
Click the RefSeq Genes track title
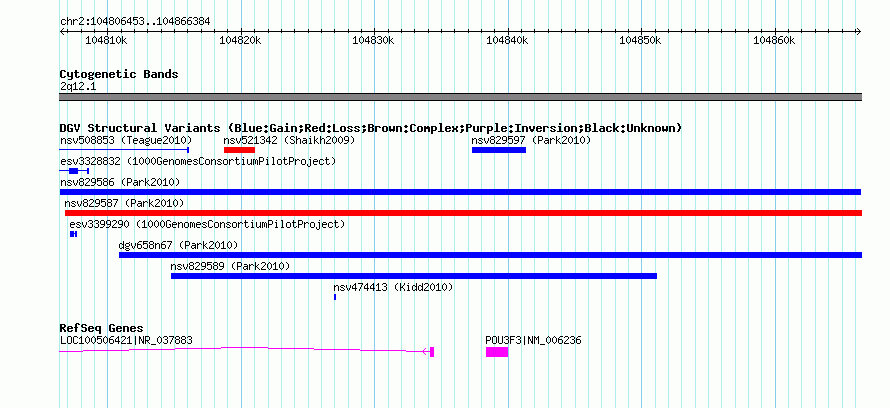point(101,329)
